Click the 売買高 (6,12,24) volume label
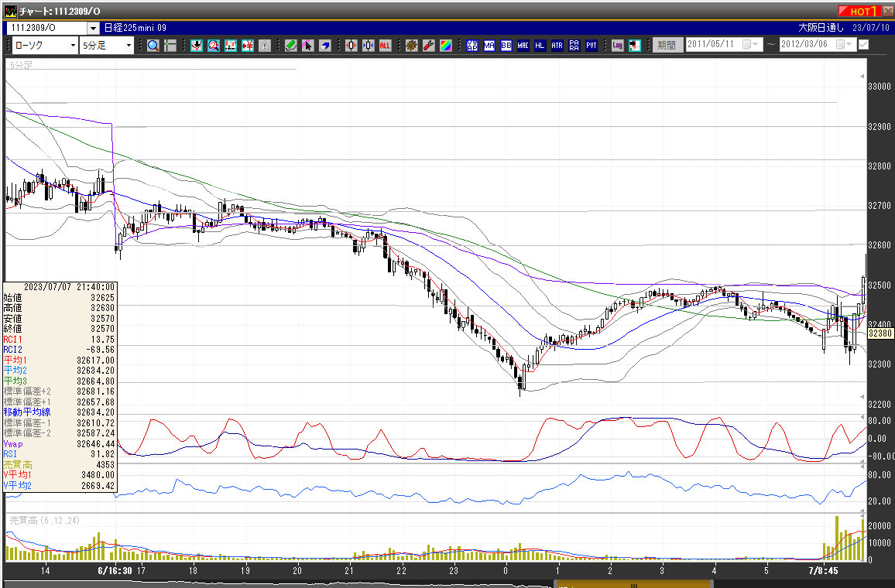 point(45,520)
